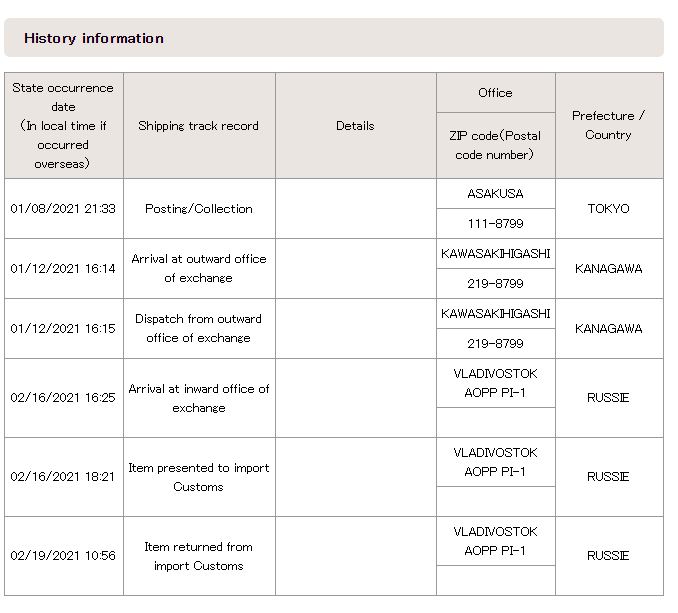Click Arrival at outward office of exchange
678x613 pixels.
pyautogui.click(x=199, y=268)
